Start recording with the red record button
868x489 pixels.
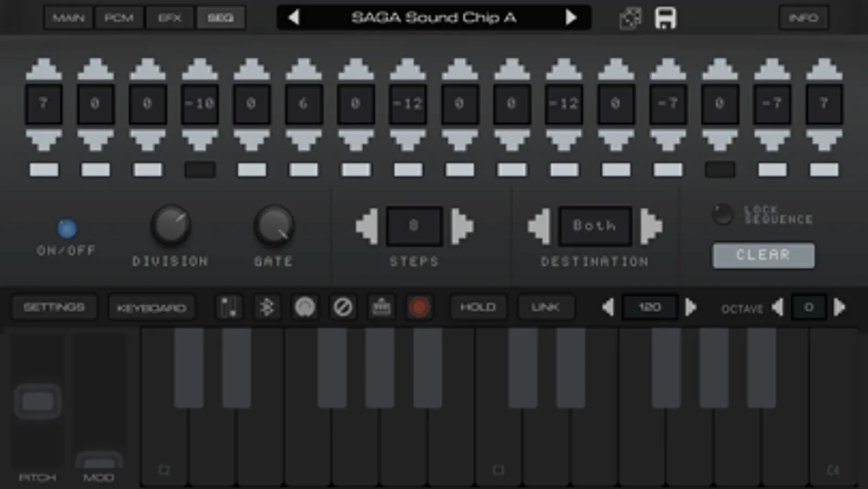pyautogui.click(x=419, y=308)
